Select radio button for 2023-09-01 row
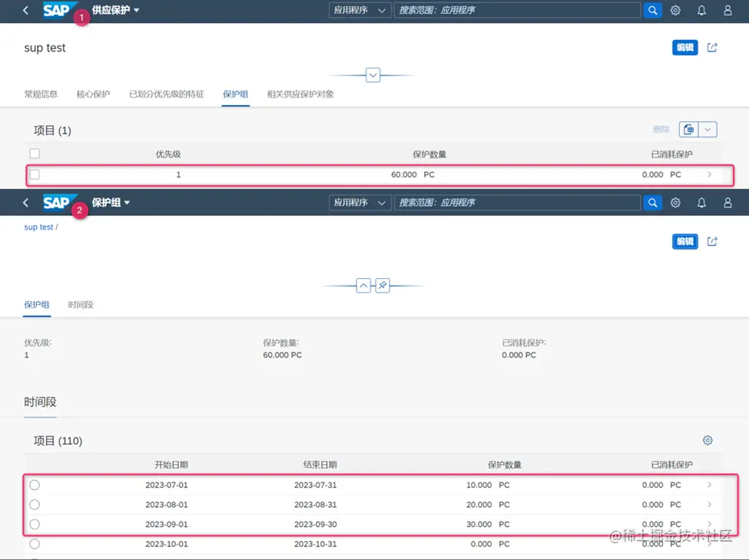The width and height of the screenshot is (749, 560). [35, 524]
